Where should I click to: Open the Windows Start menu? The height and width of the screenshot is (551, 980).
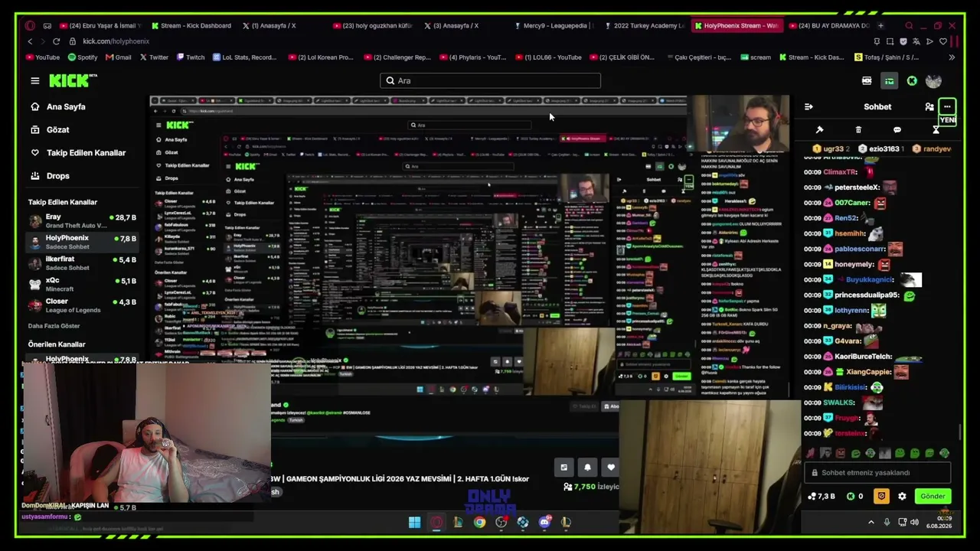click(414, 523)
